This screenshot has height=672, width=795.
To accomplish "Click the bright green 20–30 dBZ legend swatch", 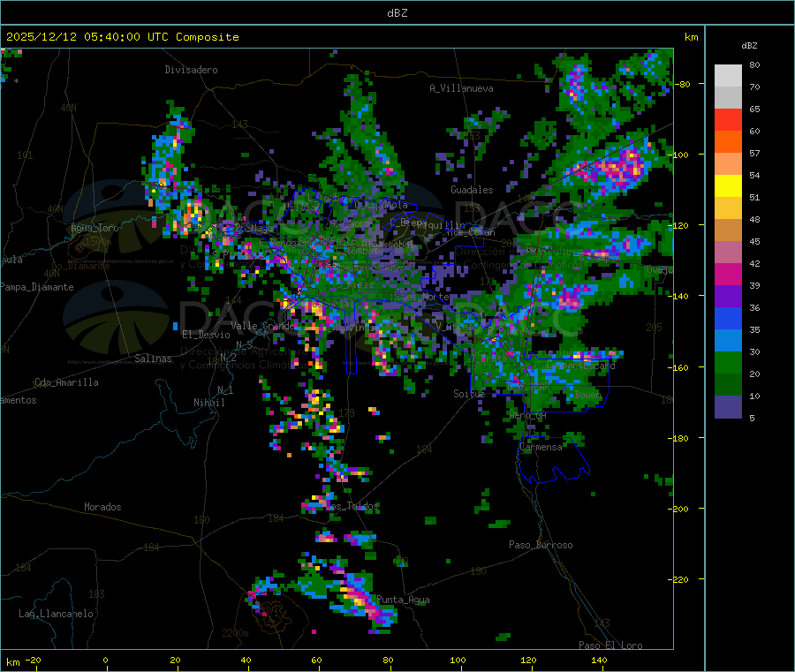I will [x=728, y=362].
